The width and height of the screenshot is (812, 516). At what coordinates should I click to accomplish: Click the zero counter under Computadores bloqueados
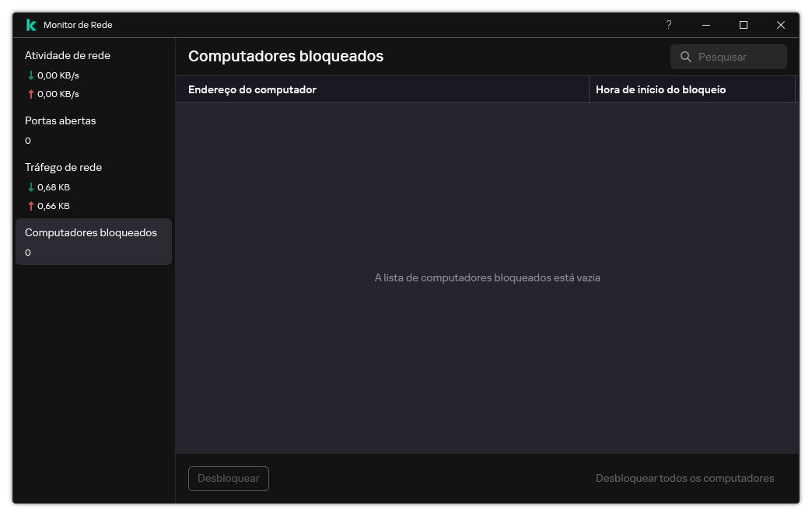pyautogui.click(x=27, y=252)
